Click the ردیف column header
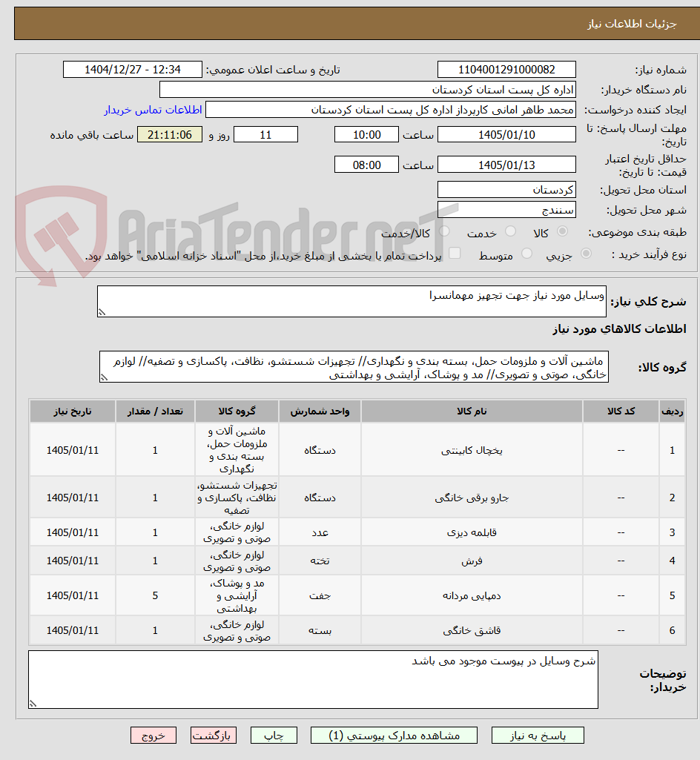The image size is (700, 760). (673, 411)
